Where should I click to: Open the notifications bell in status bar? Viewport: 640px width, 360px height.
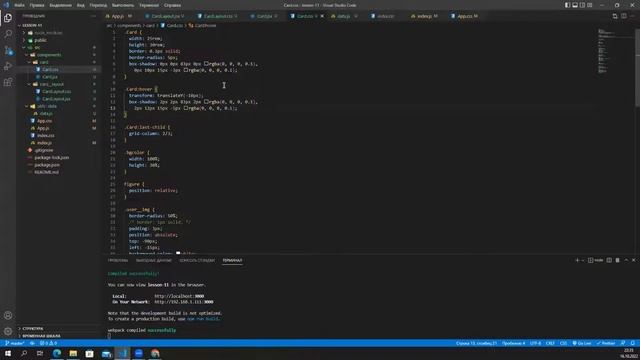click(632, 343)
